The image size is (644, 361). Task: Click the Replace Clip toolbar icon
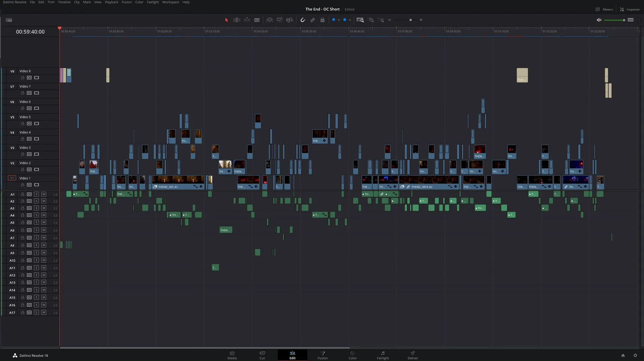coord(289,20)
